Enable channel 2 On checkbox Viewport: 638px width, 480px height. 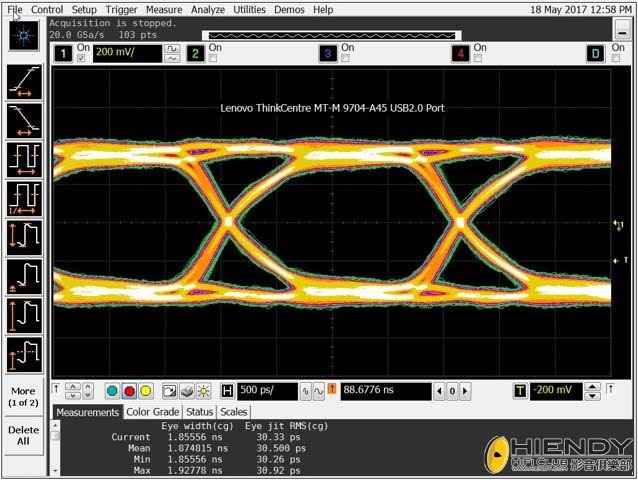point(213,59)
